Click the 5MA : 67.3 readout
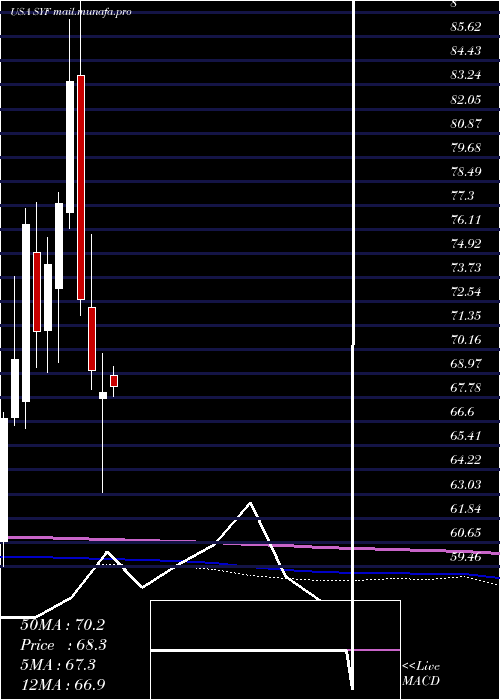Image resolution: width=500 pixels, height=700 pixels. (x=58, y=665)
